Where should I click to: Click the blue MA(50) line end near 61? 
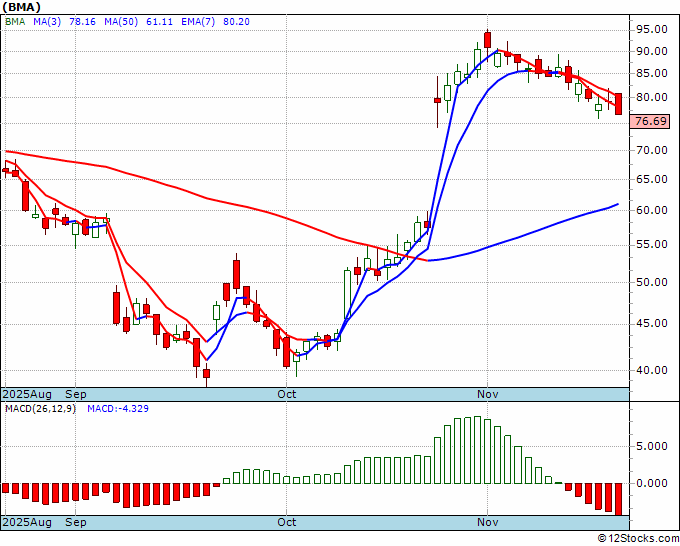[618, 204]
